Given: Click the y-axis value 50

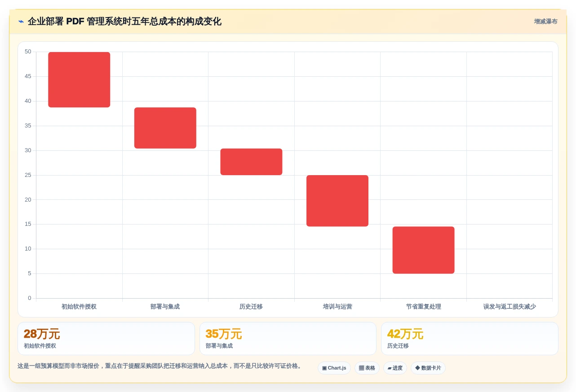Looking at the screenshot, I should point(28,52).
